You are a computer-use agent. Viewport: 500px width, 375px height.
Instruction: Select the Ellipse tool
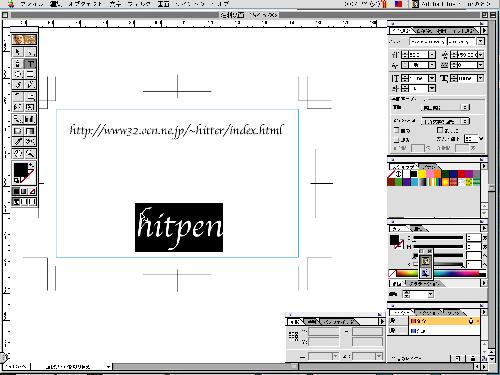click(18, 74)
